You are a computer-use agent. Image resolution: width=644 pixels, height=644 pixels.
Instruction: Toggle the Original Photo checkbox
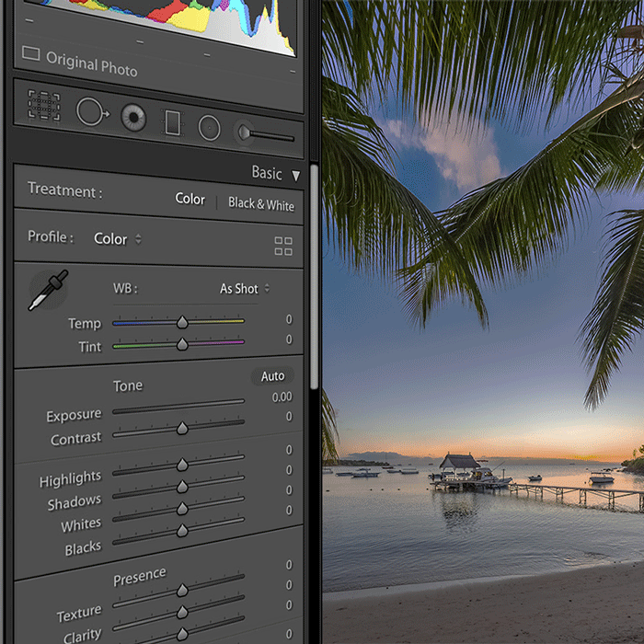[x=31, y=54]
